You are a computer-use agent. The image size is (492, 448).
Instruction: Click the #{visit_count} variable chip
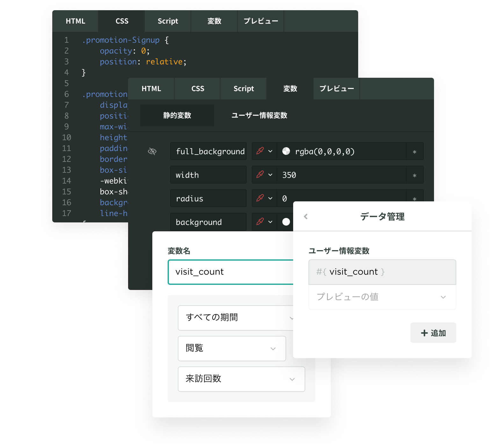382,272
